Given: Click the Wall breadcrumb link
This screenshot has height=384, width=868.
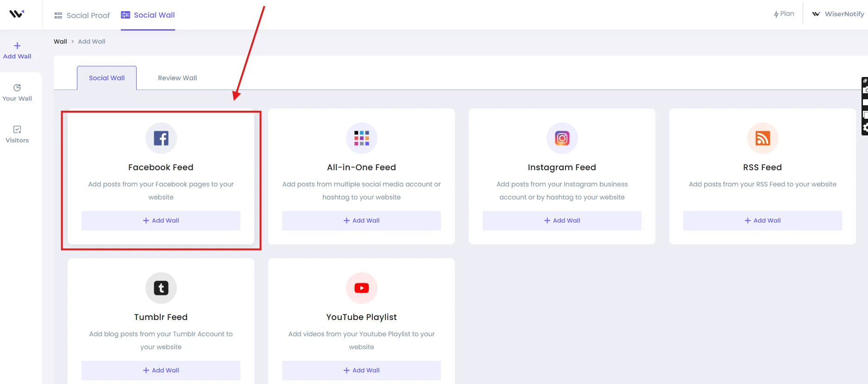Looking at the screenshot, I should pyautogui.click(x=60, y=41).
